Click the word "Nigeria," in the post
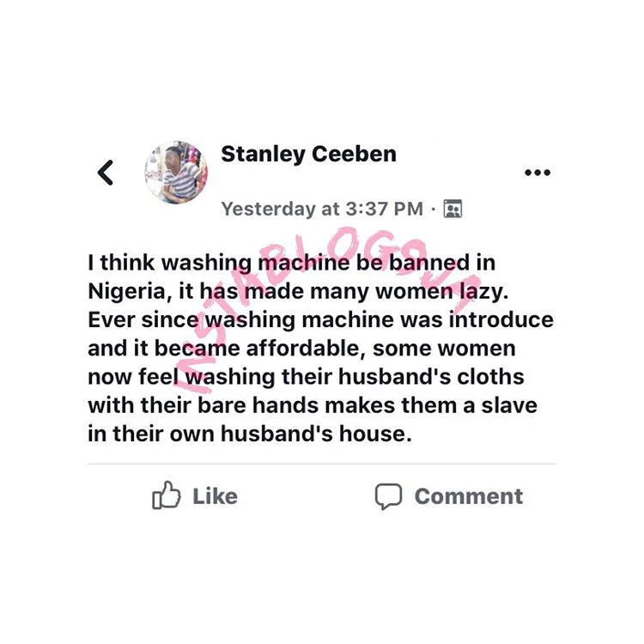Image resolution: width=644 pixels, height=644 pixels. 130,292
